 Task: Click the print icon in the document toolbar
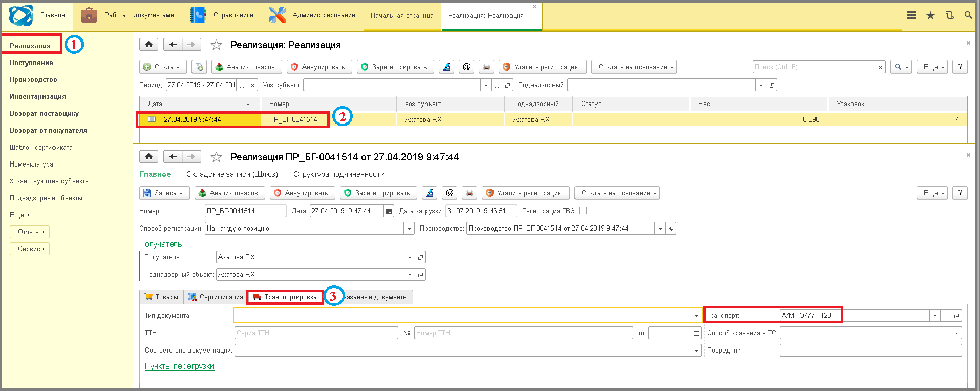(469, 193)
